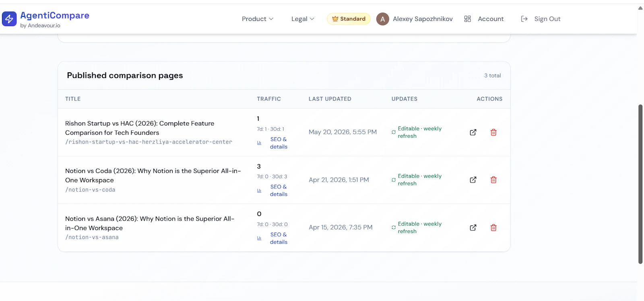Click the ACTIONS column header
644x301 pixels.
tap(489, 99)
